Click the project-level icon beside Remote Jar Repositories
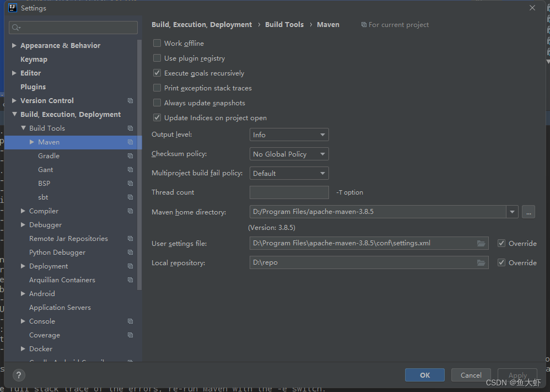The height and width of the screenshot is (392, 550). [x=130, y=239]
